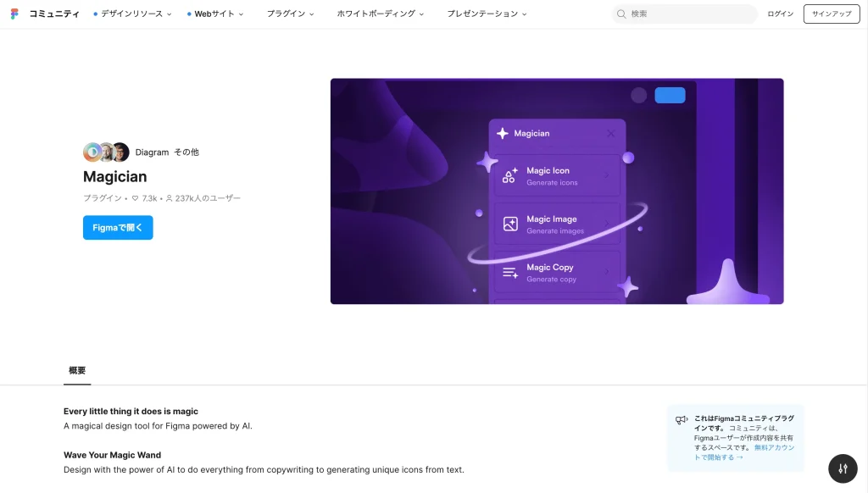
Task: Expand the プレゼンテーション dropdown menu
Action: pyautogui.click(x=487, y=14)
